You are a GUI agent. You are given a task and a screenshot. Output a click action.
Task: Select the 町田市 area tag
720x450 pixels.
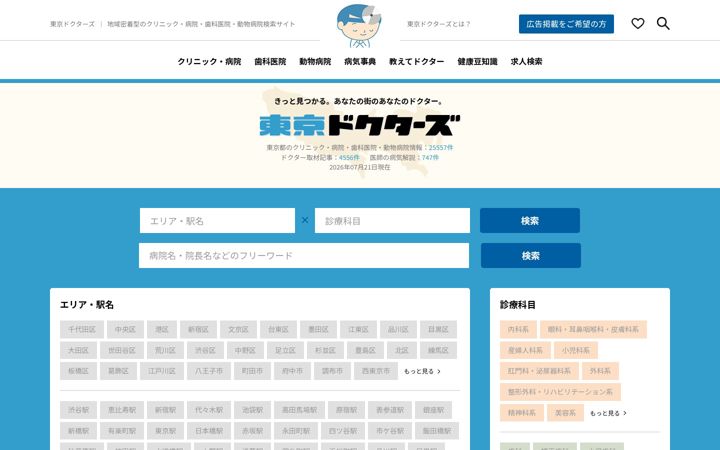click(252, 371)
